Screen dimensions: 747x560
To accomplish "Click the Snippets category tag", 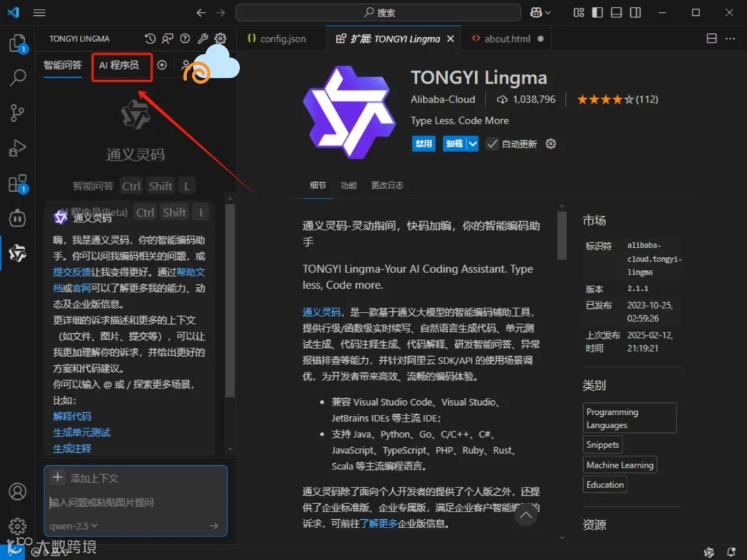I will coord(602,445).
